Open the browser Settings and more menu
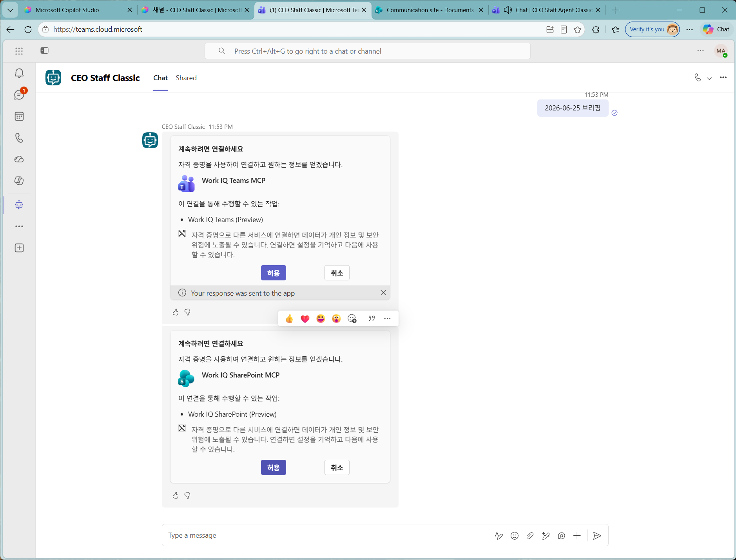The image size is (736, 560). pyautogui.click(x=689, y=29)
